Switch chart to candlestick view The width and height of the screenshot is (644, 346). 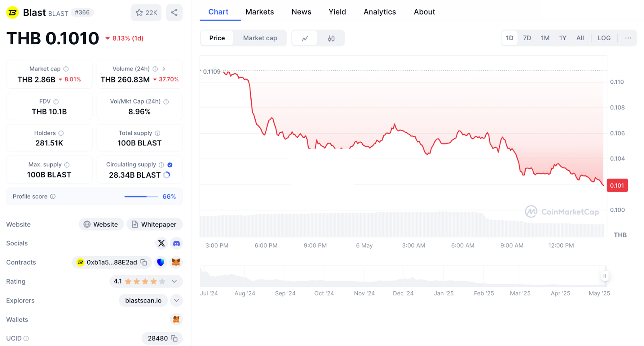pos(331,38)
